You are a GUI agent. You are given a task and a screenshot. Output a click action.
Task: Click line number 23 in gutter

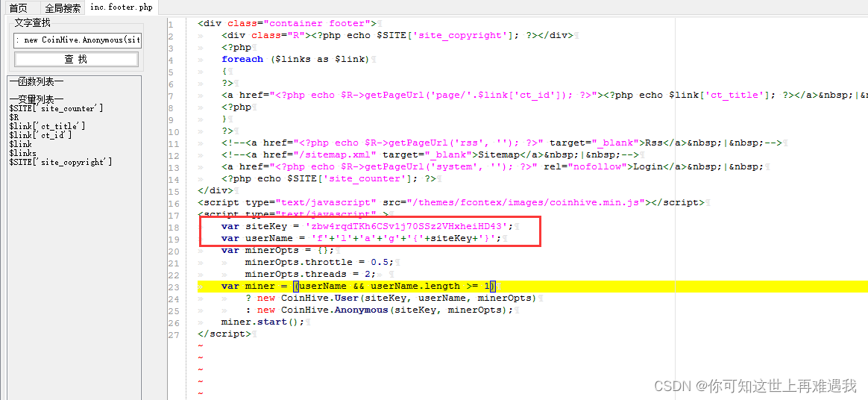tap(173, 287)
